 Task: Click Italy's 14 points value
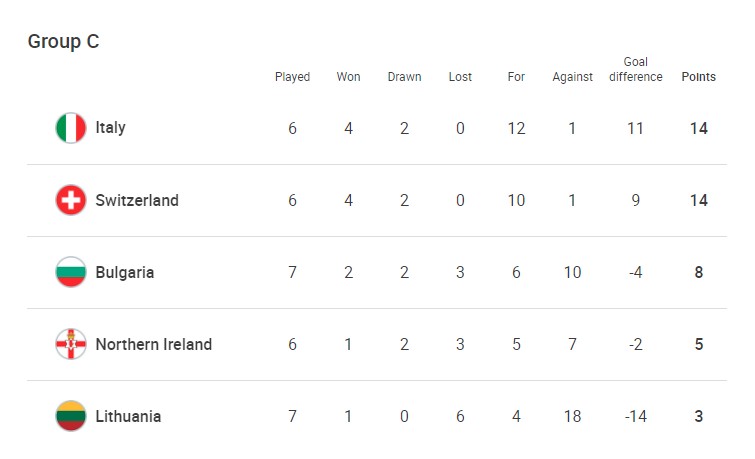(698, 128)
